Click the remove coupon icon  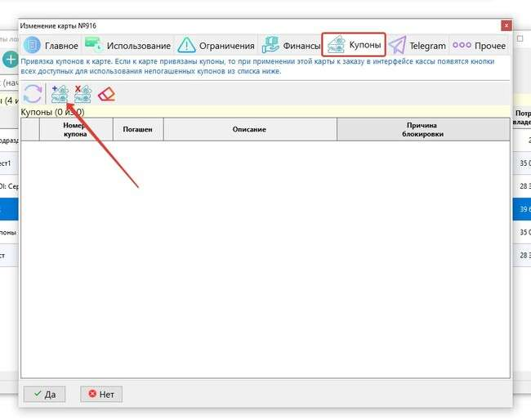(x=83, y=94)
